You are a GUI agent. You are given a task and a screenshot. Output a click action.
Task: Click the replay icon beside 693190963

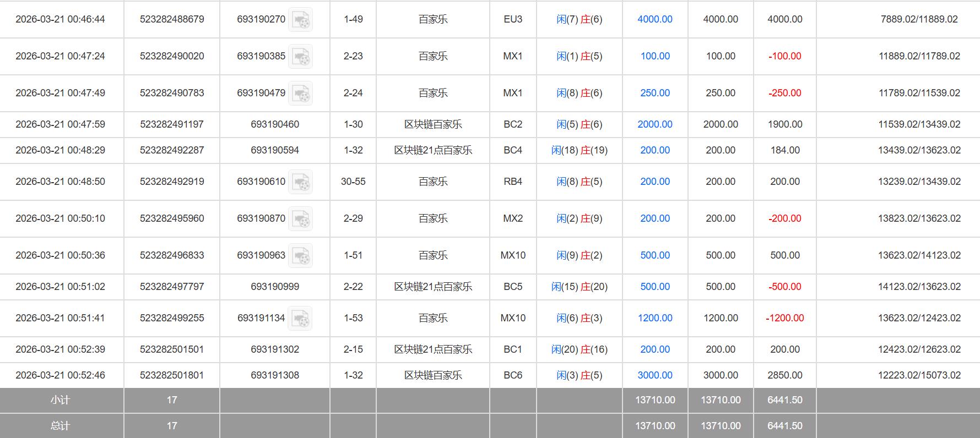(x=301, y=256)
